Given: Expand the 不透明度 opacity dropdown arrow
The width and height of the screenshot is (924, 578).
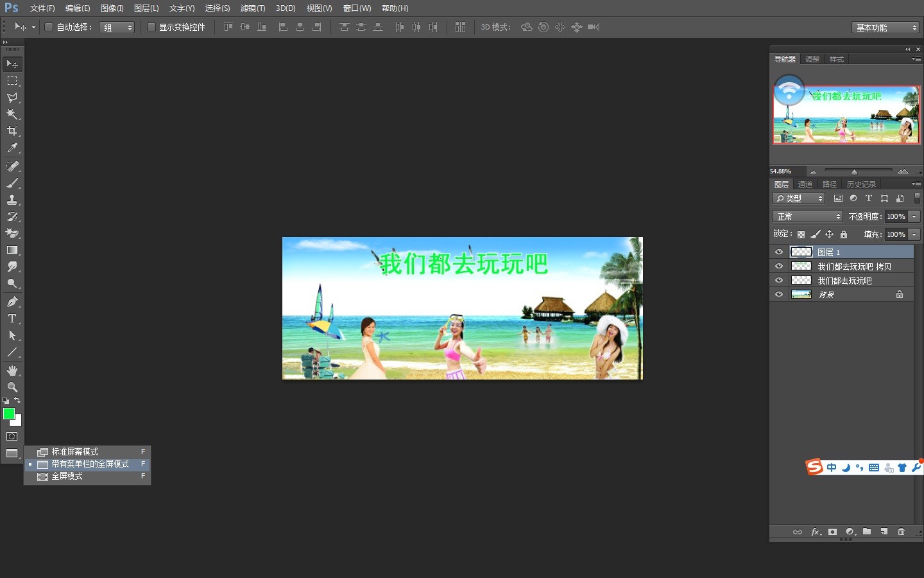Looking at the screenshot, I should point(914,216).
